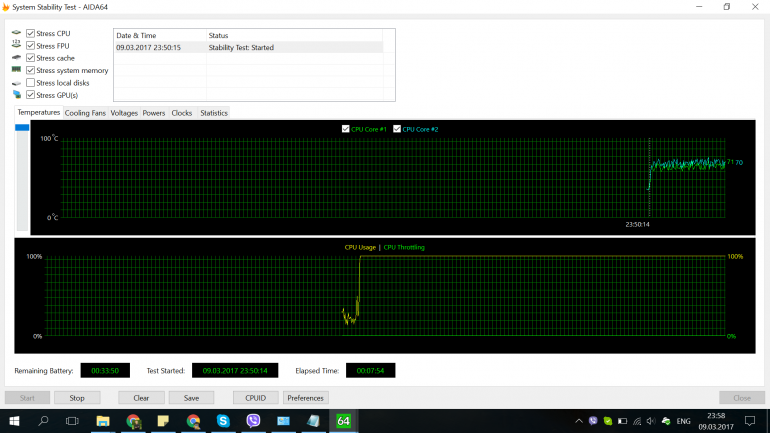Open the volume speaker tray icon
The width and height of the screenshot is (770, 433).
tap(651, 421)
